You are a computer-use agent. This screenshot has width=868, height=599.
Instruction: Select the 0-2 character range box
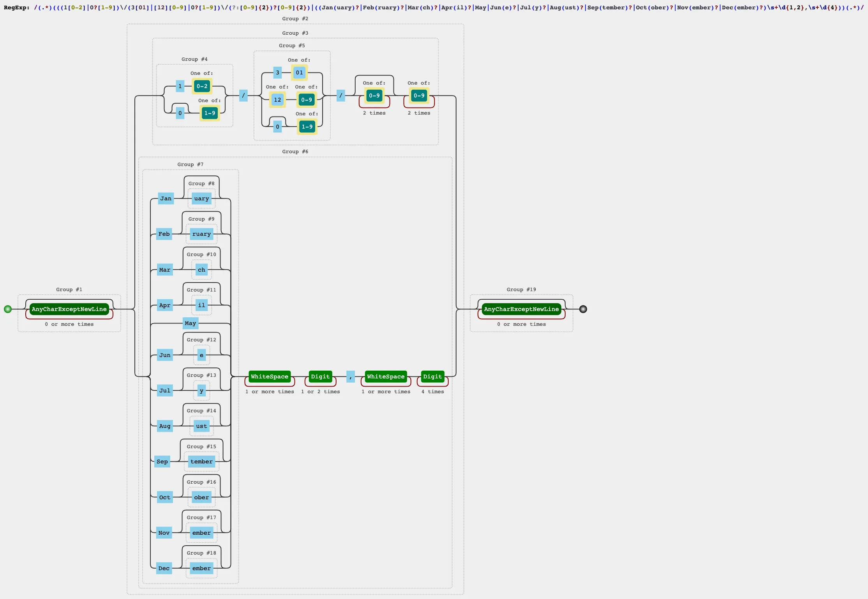[202, 86]
